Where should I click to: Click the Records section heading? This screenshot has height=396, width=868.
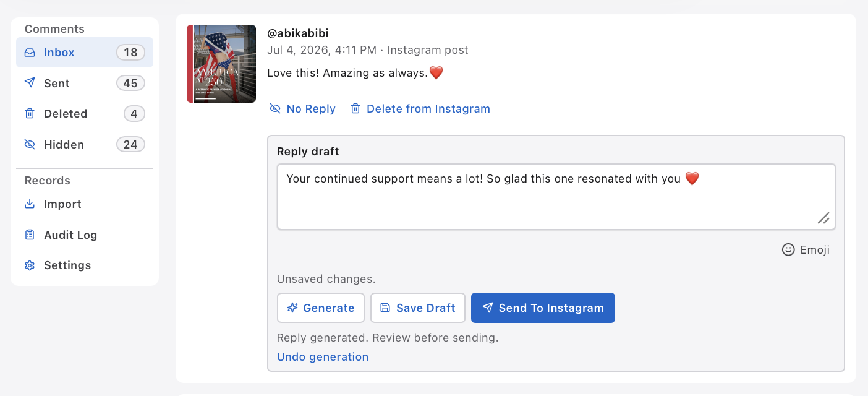(x=48, y=181)
